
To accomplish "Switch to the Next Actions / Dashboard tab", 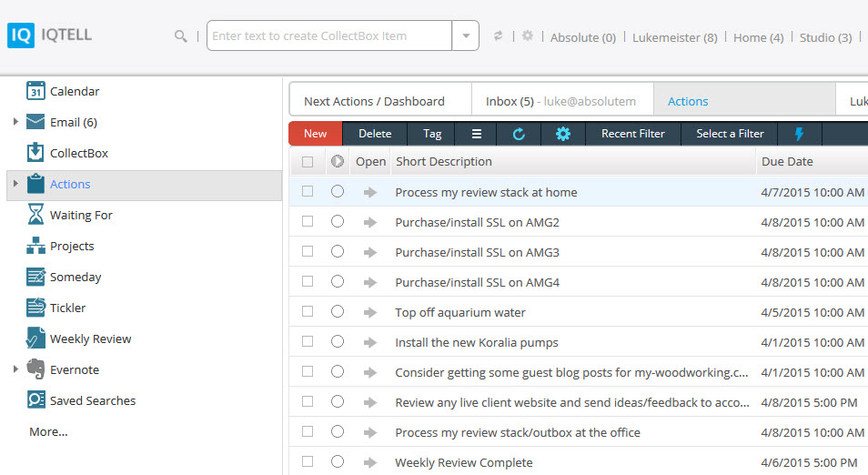I will (x=374, y=101).
